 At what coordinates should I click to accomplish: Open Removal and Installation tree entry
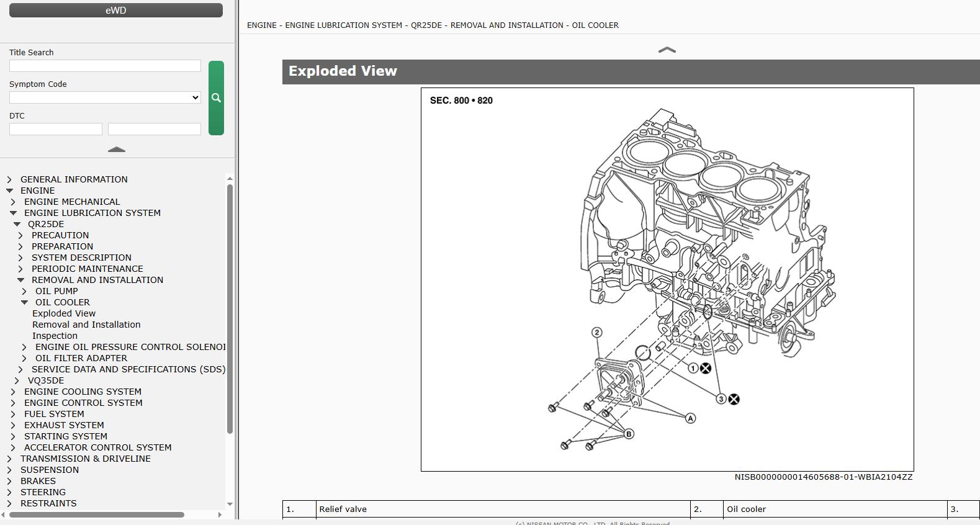tap(86, 325)
